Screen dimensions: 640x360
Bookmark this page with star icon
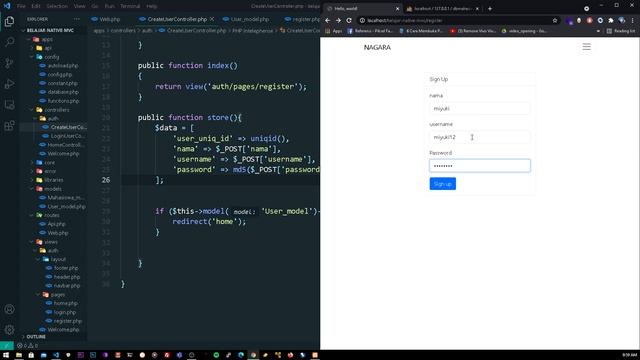point(555,20)
